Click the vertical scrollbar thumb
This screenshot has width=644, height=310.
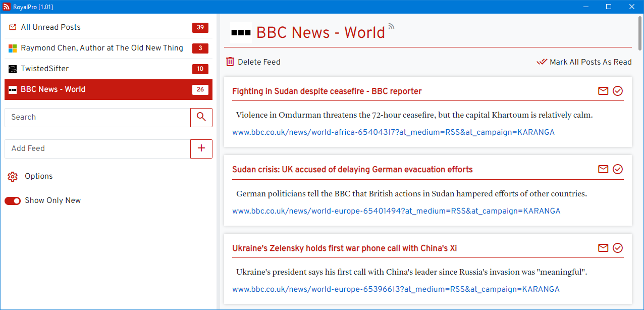coord(640,33)
